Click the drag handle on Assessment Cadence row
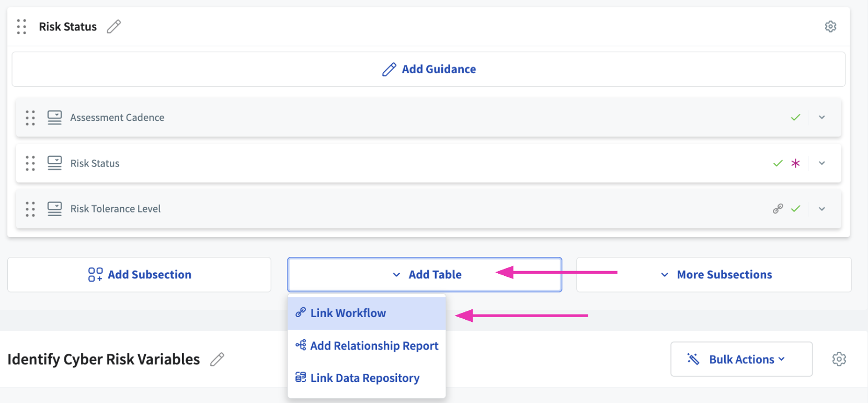 [x=30, y=118]
